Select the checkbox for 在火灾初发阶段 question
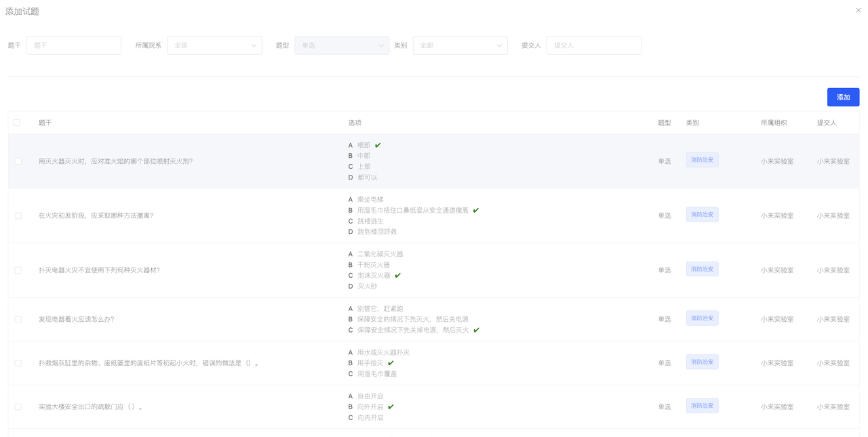This screenshot has width=868, height=437. coord(18,215)
